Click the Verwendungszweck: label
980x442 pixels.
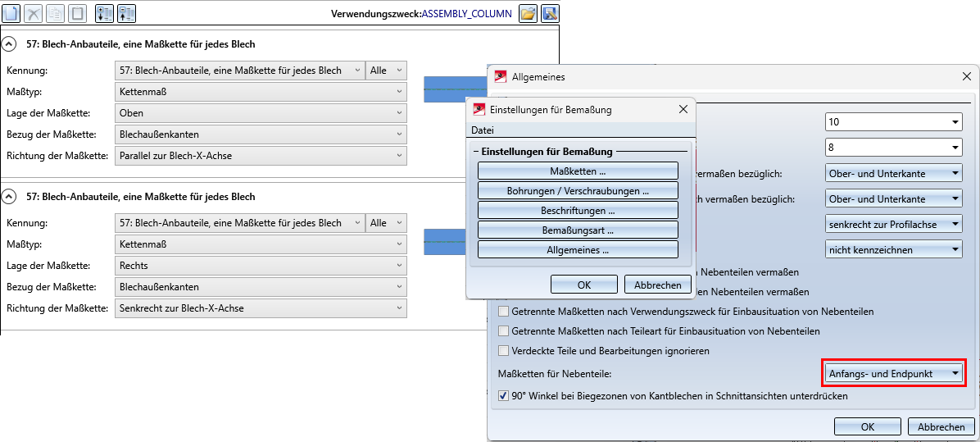[x=376, y=13]
